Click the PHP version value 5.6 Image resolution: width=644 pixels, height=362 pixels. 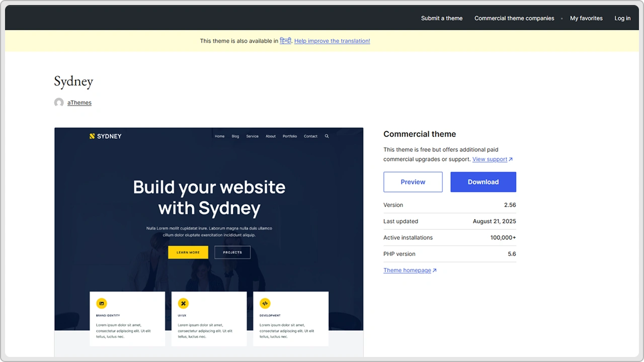pos(512,254)
